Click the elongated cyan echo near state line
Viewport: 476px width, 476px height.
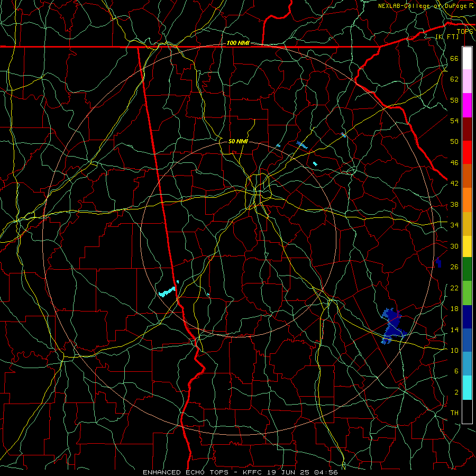[167, 292]
